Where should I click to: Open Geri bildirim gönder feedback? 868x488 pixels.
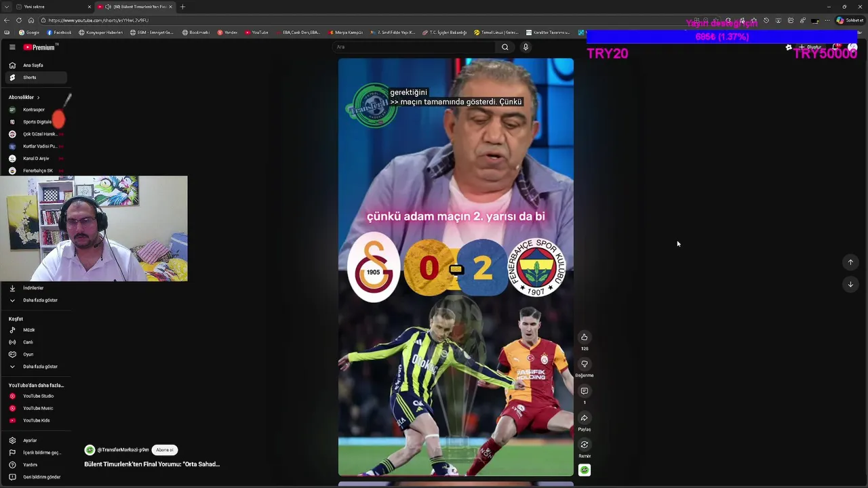[35, 477]
